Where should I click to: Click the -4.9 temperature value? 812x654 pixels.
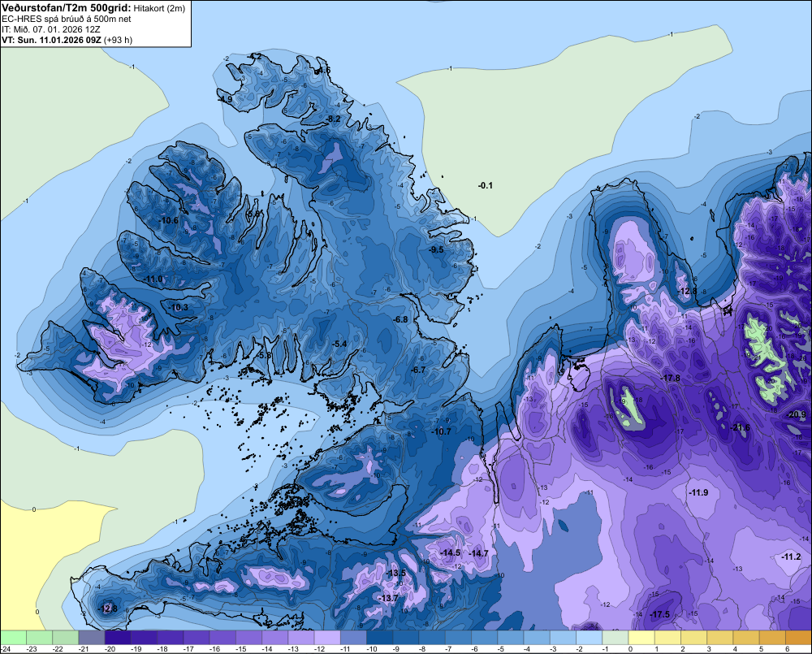point(225,99)
